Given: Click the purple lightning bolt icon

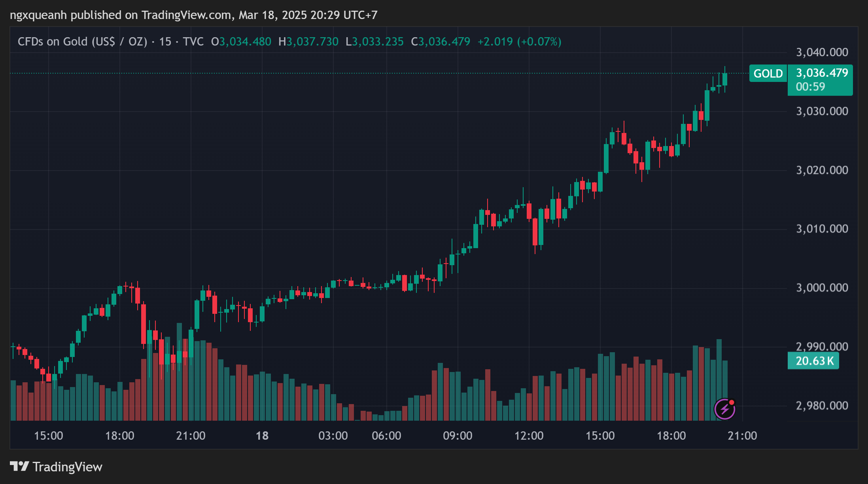Looking at the screenshot, I should [725, 409].
